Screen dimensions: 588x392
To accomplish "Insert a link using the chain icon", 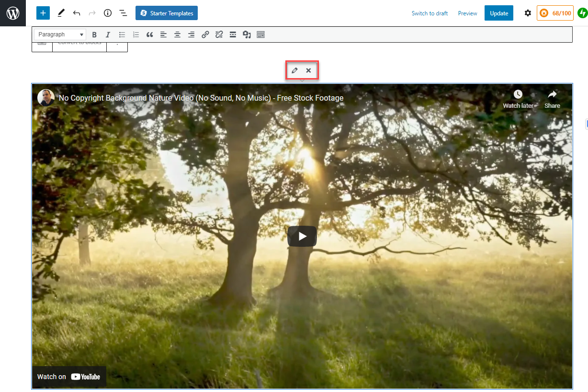I will tap(205, 34).
